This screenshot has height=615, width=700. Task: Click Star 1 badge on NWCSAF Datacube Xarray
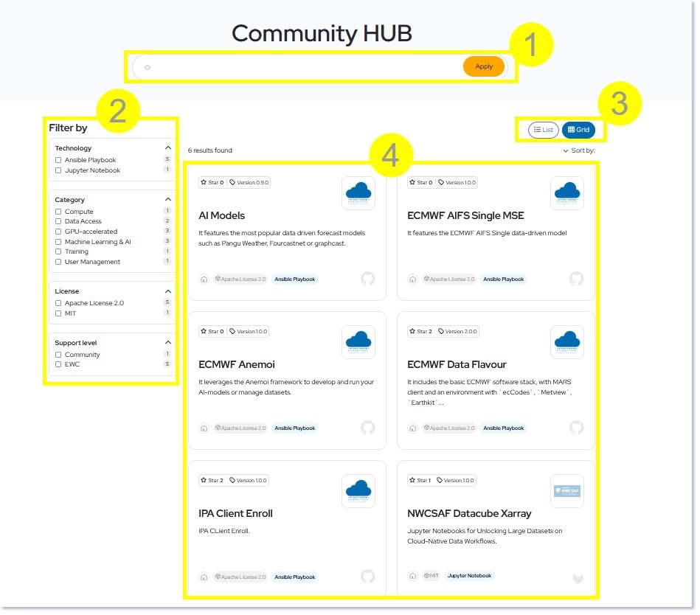point(420,481)
